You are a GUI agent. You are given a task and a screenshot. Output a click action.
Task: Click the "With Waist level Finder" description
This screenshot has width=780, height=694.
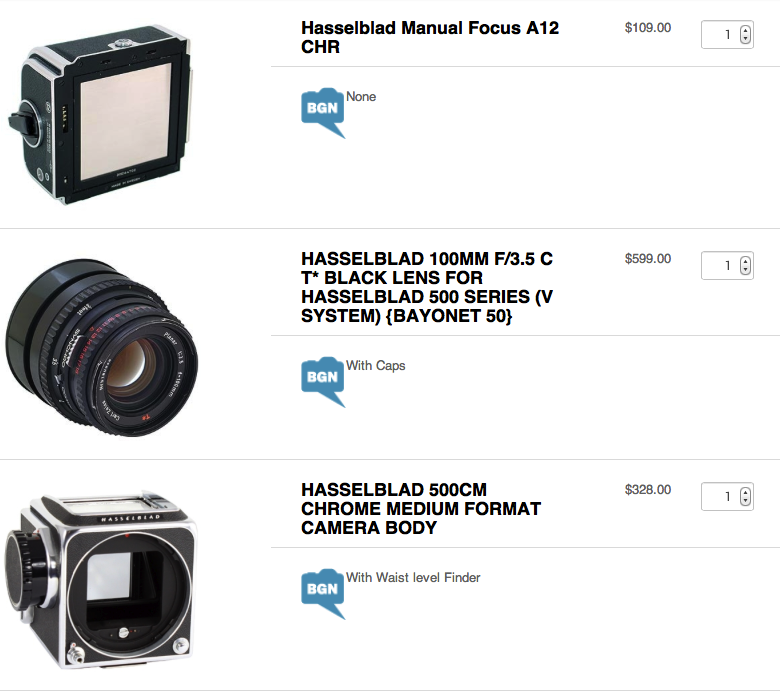[x=413, y=578]
